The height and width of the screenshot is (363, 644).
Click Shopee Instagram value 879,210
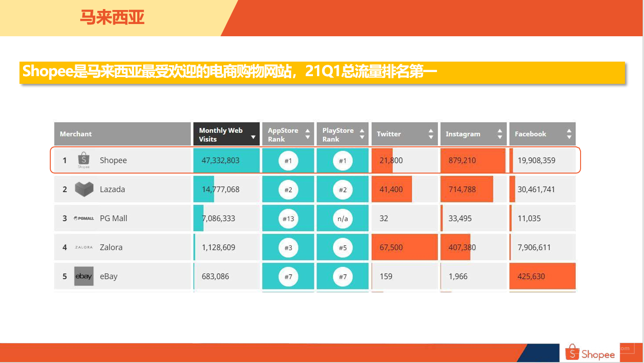tap(462, 160)
